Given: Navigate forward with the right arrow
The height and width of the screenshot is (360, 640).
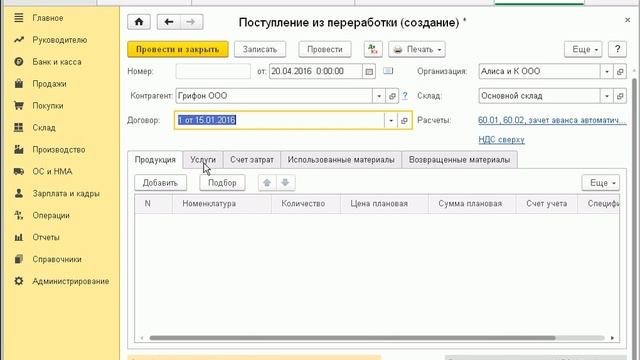Looking at the screenshot, I should (x=191, y=22).
